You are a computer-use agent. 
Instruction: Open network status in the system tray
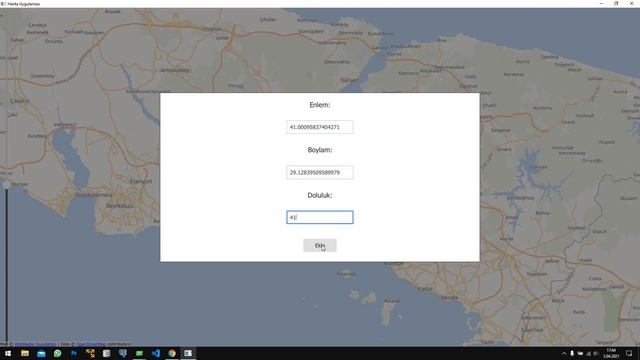click(x=588, y=353)
